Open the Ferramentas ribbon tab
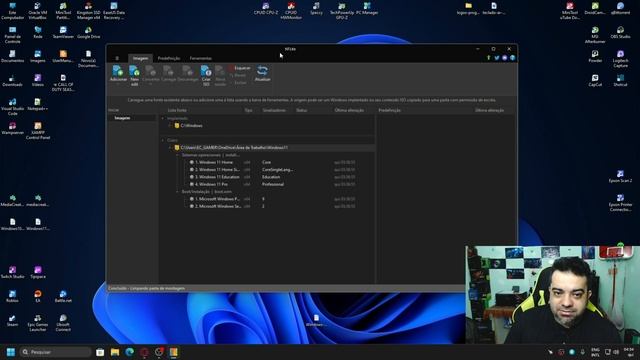The width and height of the screenshot is (640, 360). 200,58
